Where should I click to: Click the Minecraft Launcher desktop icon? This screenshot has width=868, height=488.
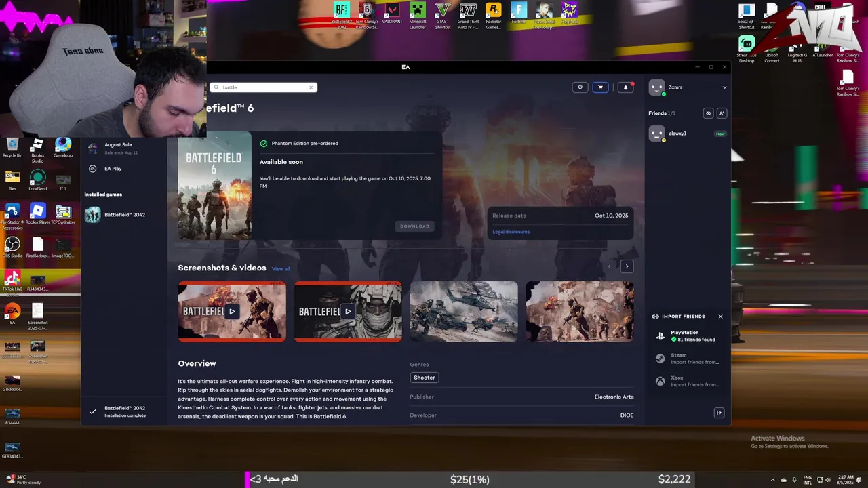pos(418,15)
